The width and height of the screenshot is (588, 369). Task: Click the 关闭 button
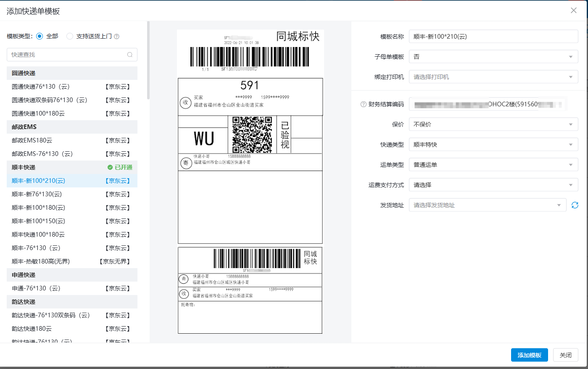[565, 355]
